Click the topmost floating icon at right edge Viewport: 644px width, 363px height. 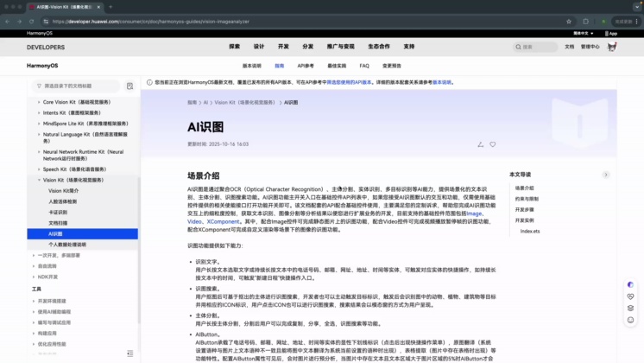(630, 284)
